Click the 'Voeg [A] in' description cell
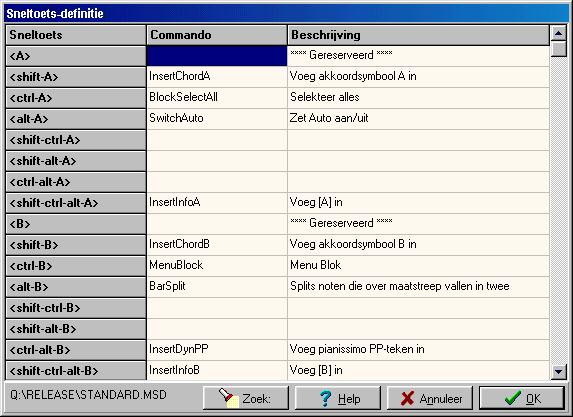This screenshot has height=417, width=573. [418, 203]
